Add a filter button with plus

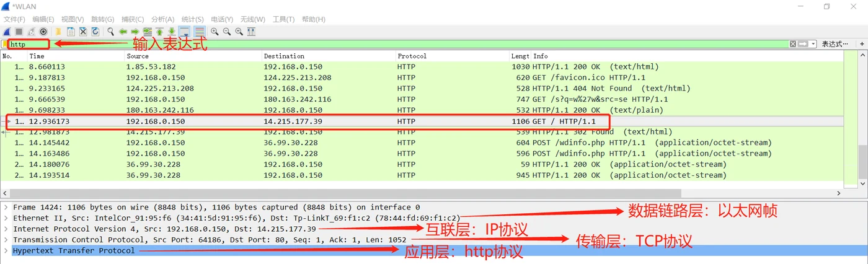(862, 44)
